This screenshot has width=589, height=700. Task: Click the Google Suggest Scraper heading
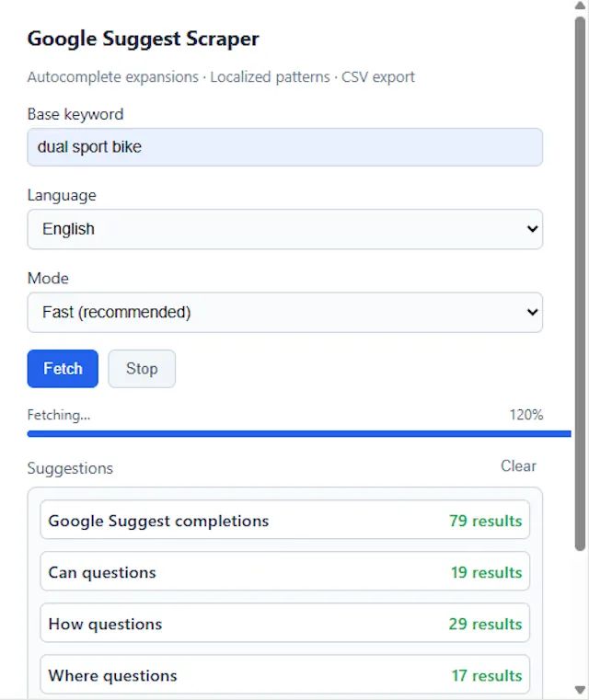pyautogui.click(x=143, y=39)
